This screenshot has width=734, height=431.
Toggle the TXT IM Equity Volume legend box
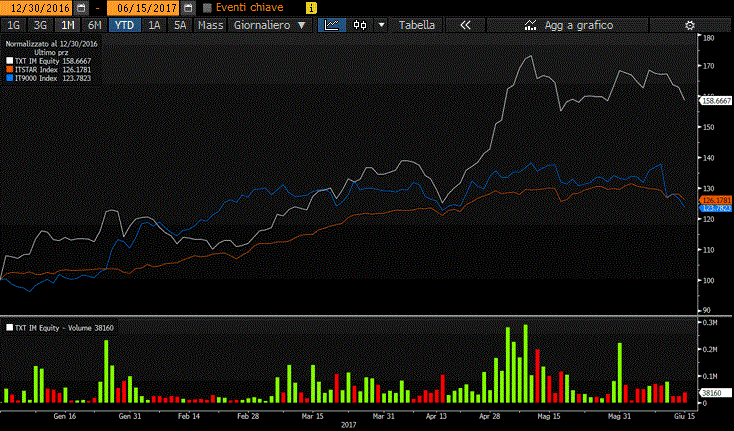[x=10, y=327]
